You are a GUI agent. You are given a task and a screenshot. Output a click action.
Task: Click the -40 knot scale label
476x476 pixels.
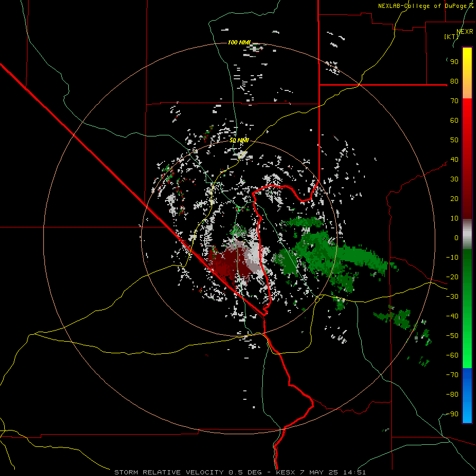click(452, 316)
